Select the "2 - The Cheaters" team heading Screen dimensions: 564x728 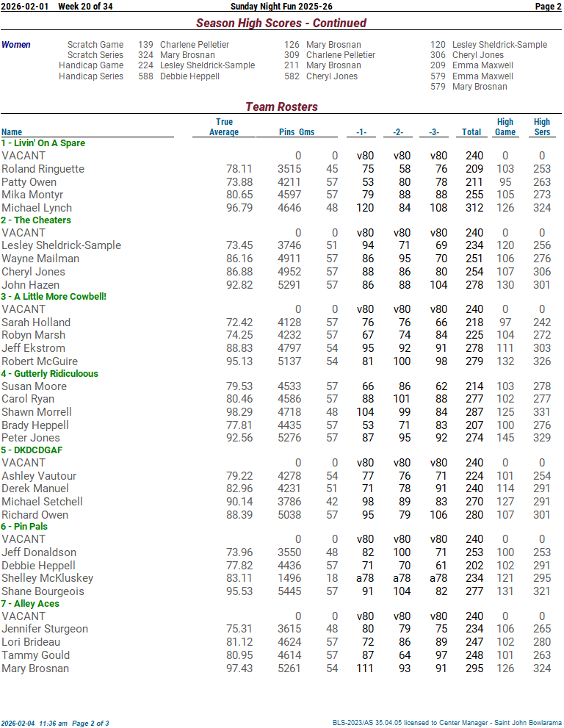point(36,220)
